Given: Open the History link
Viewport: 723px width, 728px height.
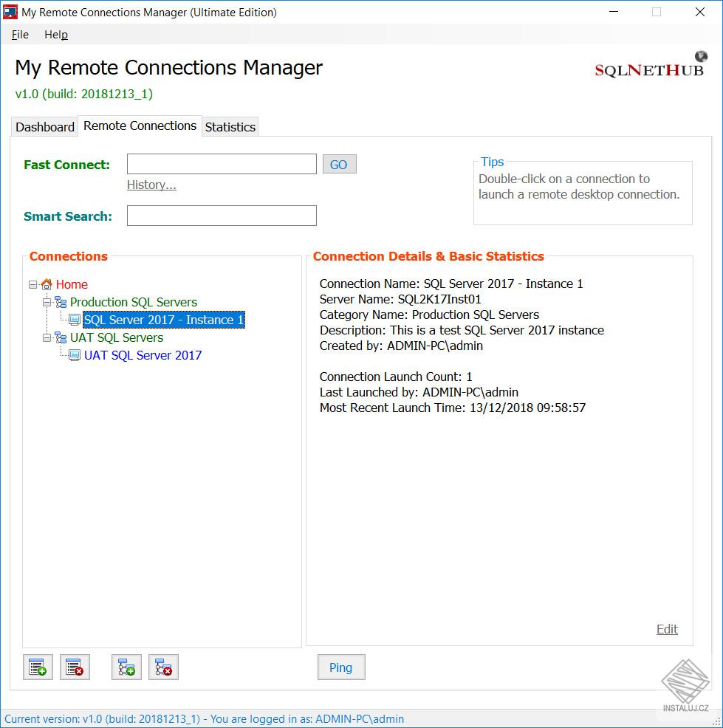Looking at the screenshot, I should [x=151, y=185].
